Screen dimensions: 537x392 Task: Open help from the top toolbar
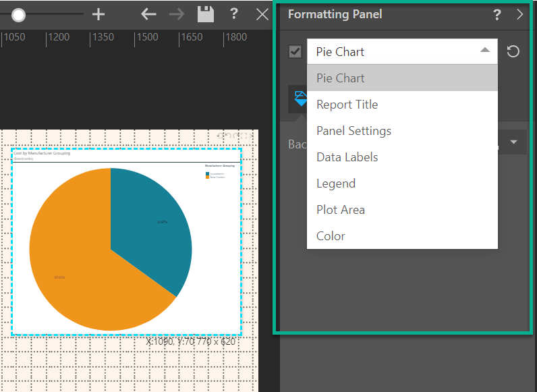(x=233, y=14)
